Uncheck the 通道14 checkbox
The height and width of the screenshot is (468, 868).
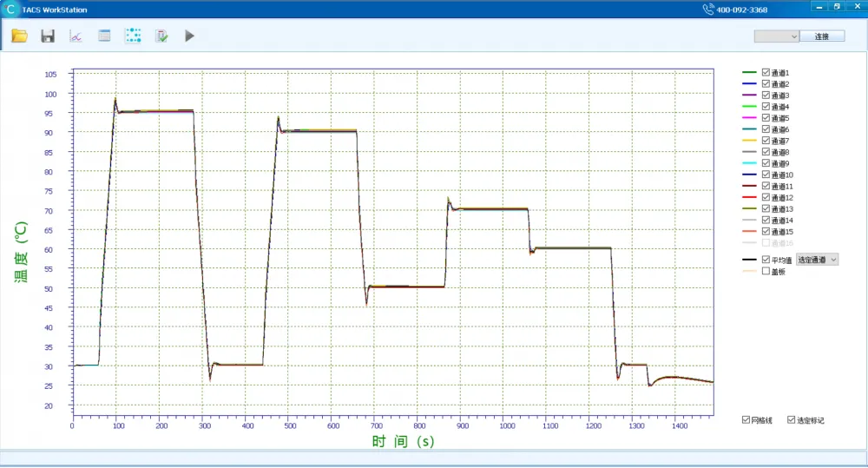[766, 220]
